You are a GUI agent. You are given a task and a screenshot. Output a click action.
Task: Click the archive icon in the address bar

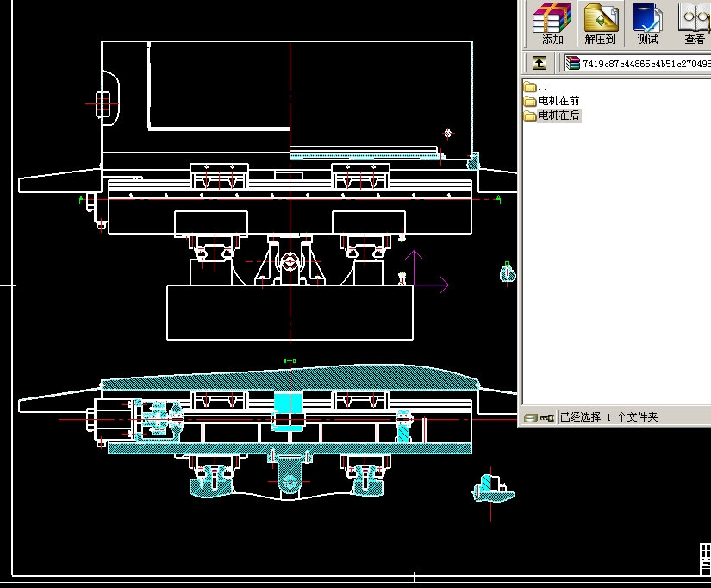click(x=572, y=63)
